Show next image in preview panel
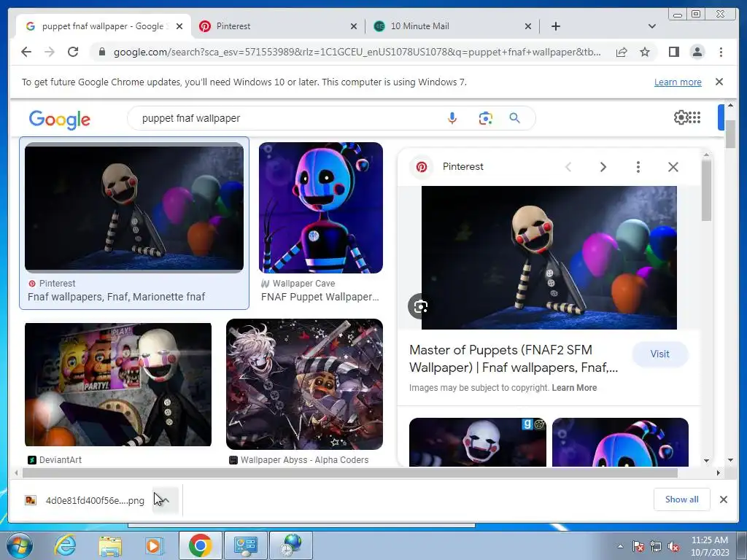Screen dimensions: 747x560 pos(603,167)
